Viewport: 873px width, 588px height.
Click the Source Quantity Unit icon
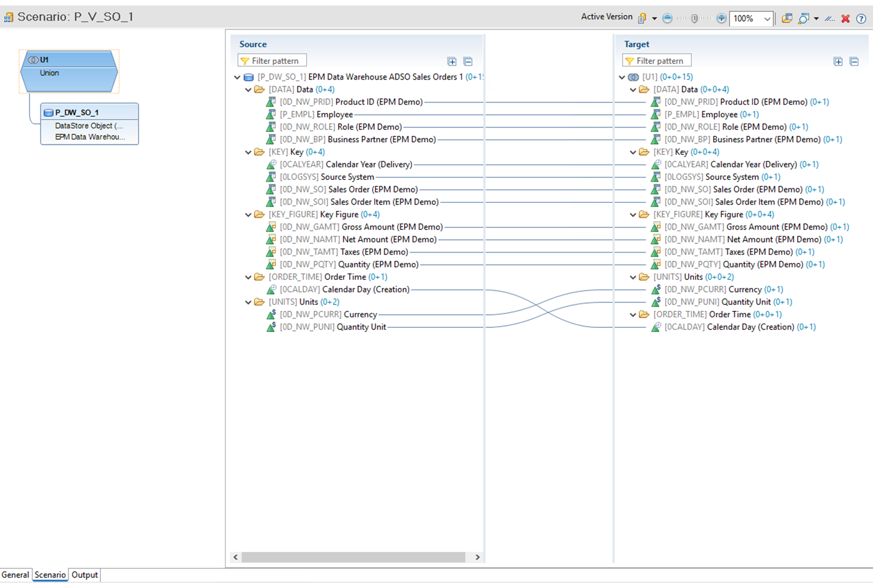271,327
